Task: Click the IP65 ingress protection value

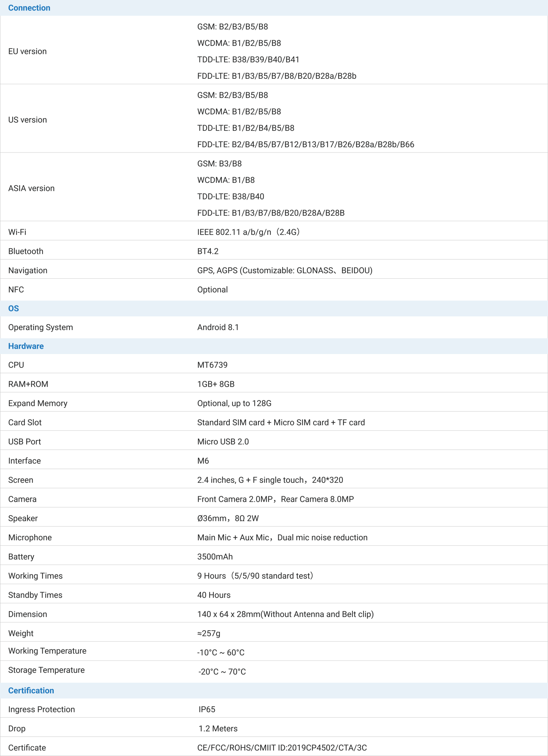Action: pos(207,709)
